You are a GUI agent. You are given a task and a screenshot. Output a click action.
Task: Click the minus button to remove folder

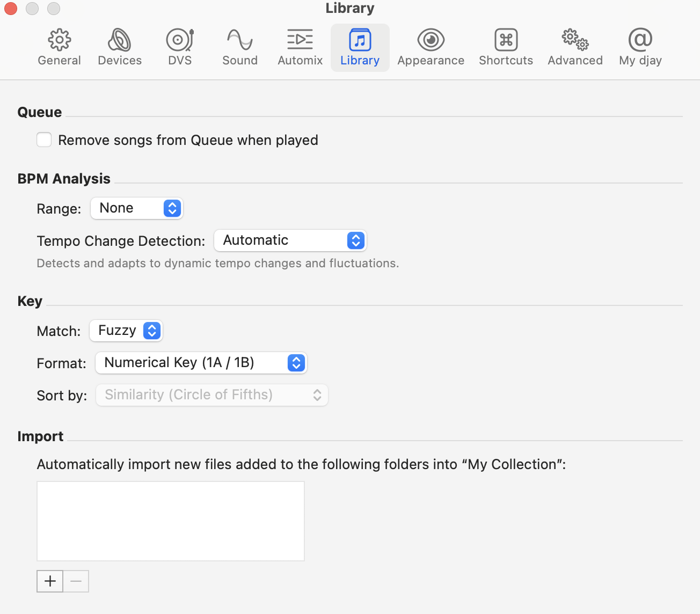pyautogui.click(x=76, y=581)
